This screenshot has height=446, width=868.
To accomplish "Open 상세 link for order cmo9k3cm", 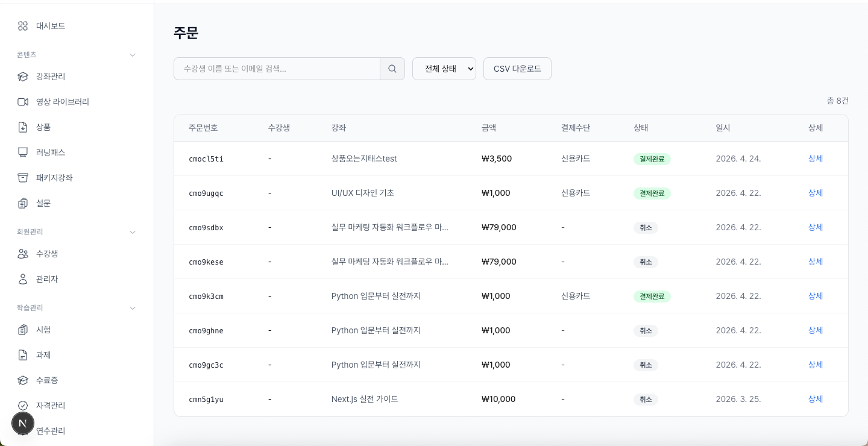I will pos(816,296).
